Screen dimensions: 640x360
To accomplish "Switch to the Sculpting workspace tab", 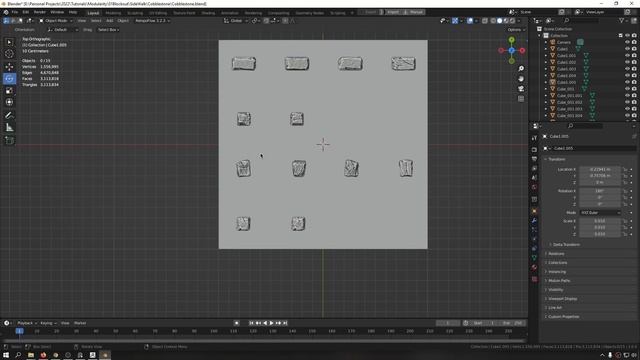I will tap(135, 13).
